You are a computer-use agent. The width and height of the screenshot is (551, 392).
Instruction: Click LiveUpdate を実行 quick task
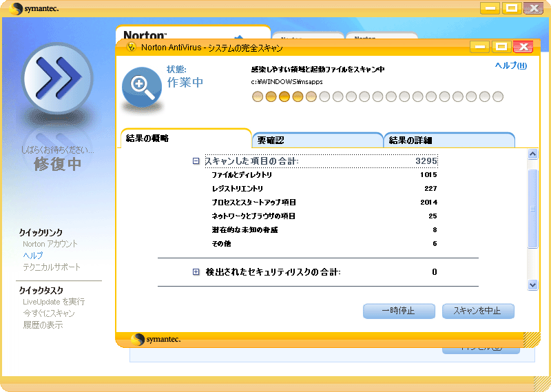[x=54, y=302]
